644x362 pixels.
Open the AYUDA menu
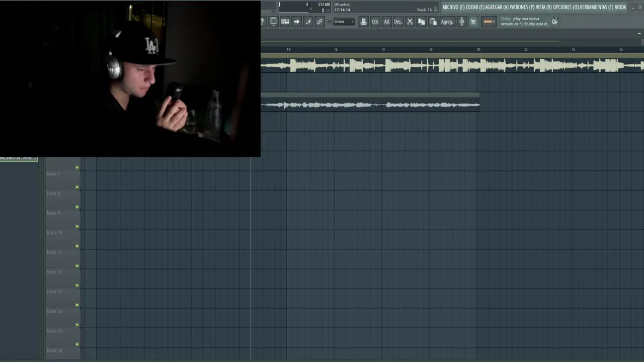click(620, 7)
